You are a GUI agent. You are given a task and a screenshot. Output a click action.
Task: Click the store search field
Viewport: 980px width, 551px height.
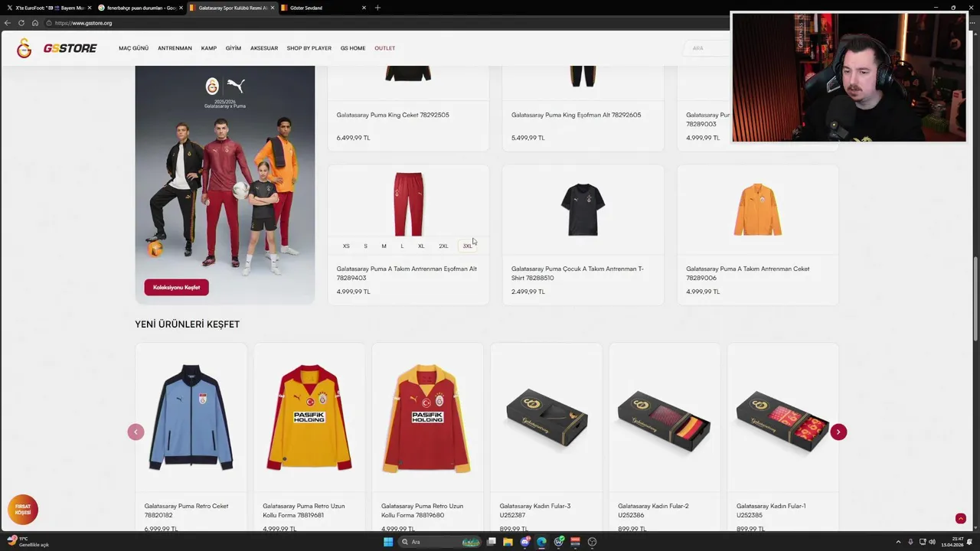[x=706, y=48]
